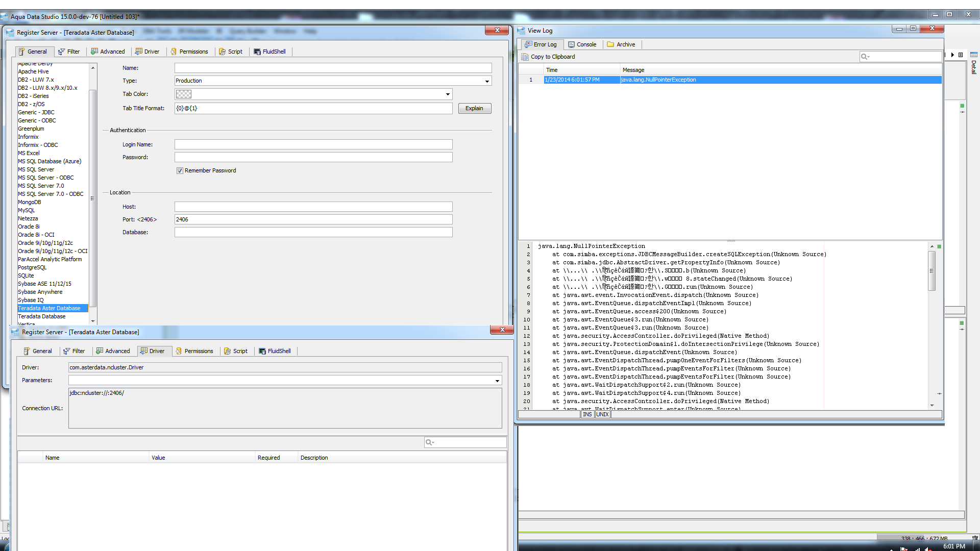Expand the Type Production dropdown

click(487, 81)
